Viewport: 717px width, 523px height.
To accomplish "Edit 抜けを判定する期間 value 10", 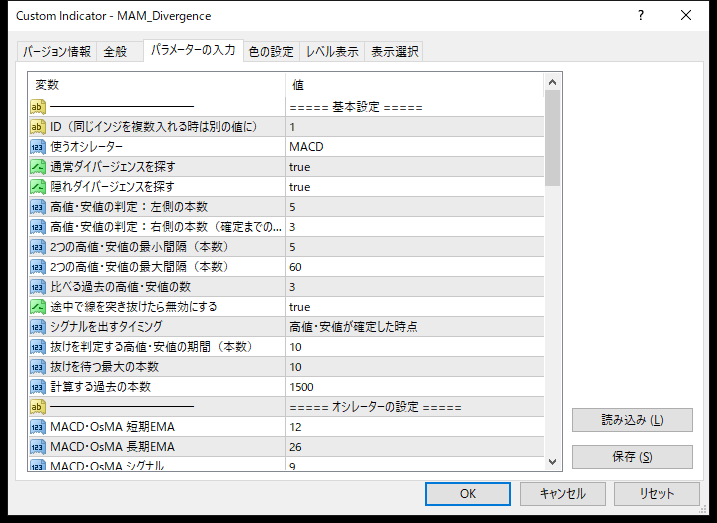I will (415, 347).
